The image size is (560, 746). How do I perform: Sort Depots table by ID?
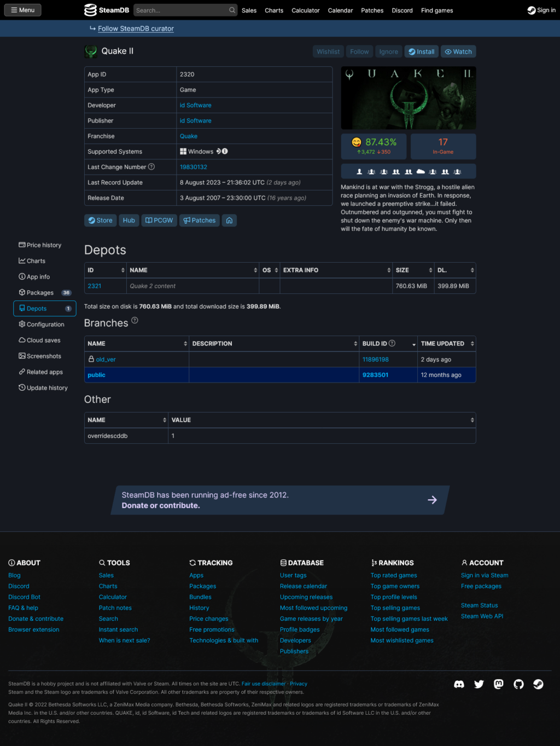pos(106,270)
